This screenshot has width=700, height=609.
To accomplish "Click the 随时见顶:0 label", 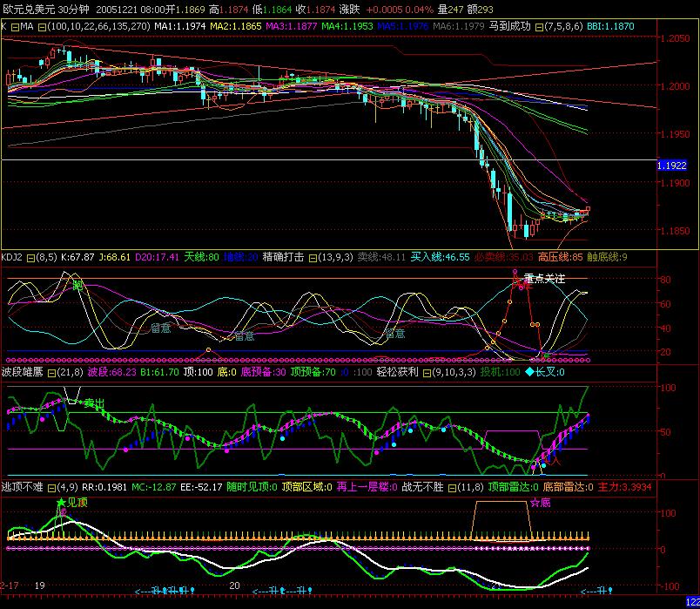I will point(252,487).
